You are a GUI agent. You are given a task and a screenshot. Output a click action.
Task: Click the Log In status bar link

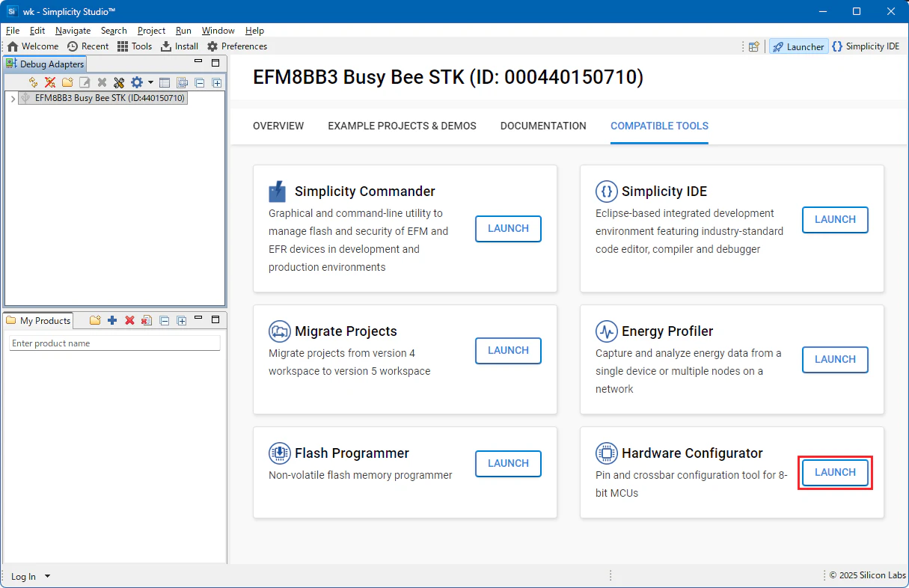(x=23, y=577)
